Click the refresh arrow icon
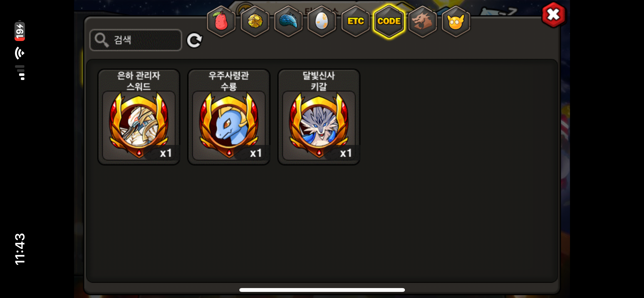Viewport: 644px width, 298px height. [x=194, y=40]
